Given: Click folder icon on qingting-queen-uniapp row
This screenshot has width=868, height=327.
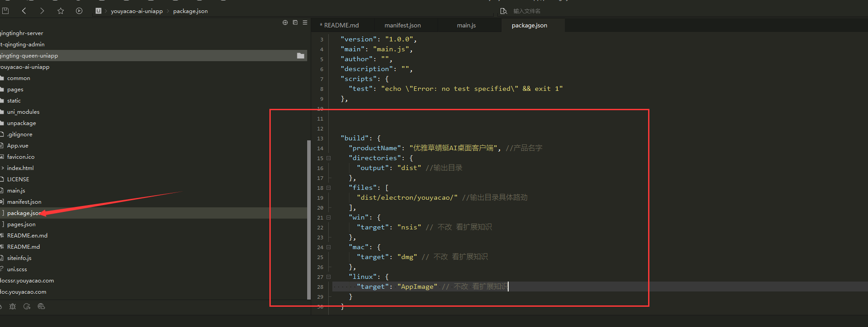Looking at the screenshot, I should point(301,56).
